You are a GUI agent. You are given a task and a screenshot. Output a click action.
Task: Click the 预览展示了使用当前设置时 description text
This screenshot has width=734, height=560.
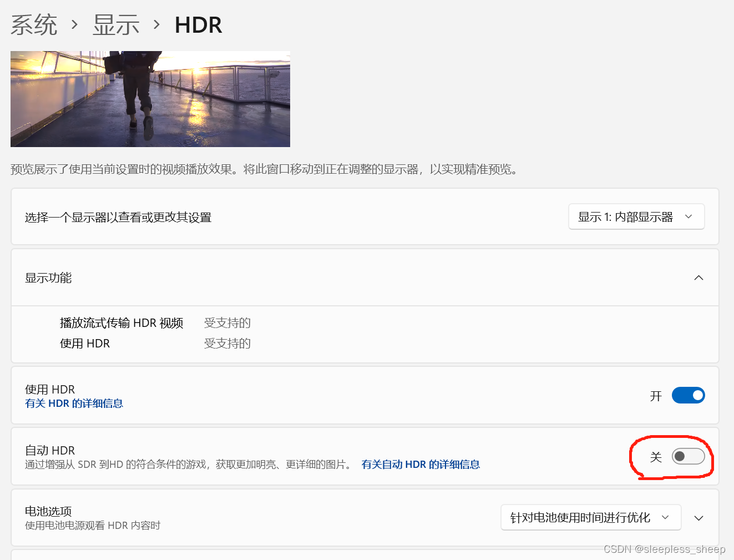click(x=265, y=169)
